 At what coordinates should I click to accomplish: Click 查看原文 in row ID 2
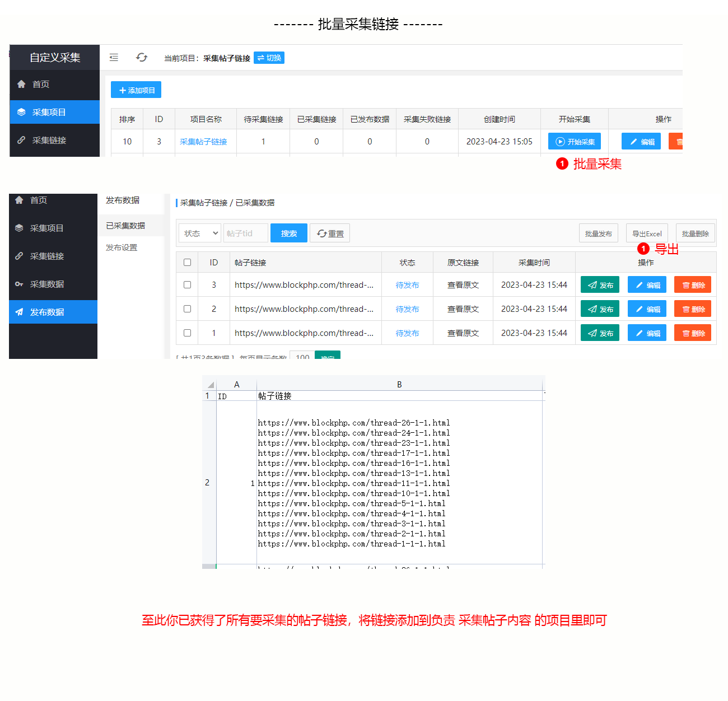463,309
